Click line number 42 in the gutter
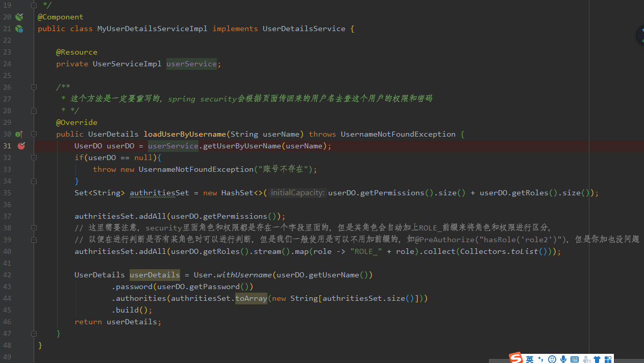This screenshot has width=644, height=363. (x=7, y=275)
